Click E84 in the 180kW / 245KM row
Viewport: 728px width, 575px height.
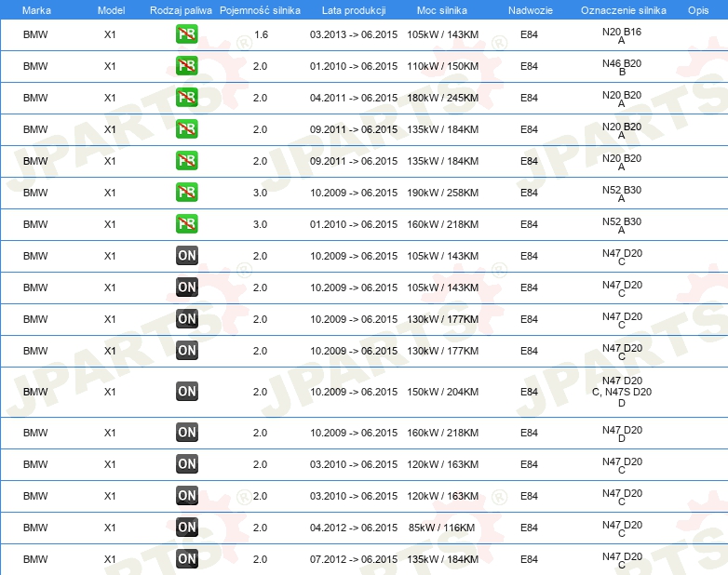coord(529,98)
